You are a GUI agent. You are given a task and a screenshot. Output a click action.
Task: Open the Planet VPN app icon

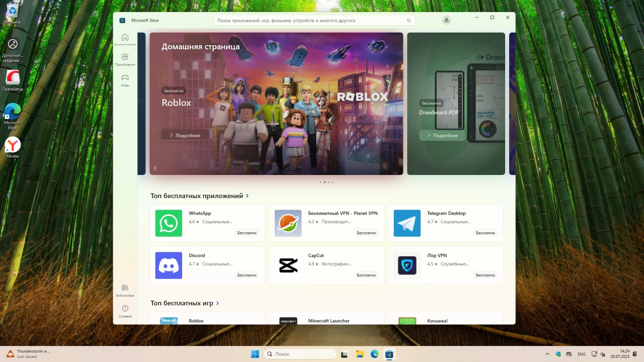(x=288, y=223)
